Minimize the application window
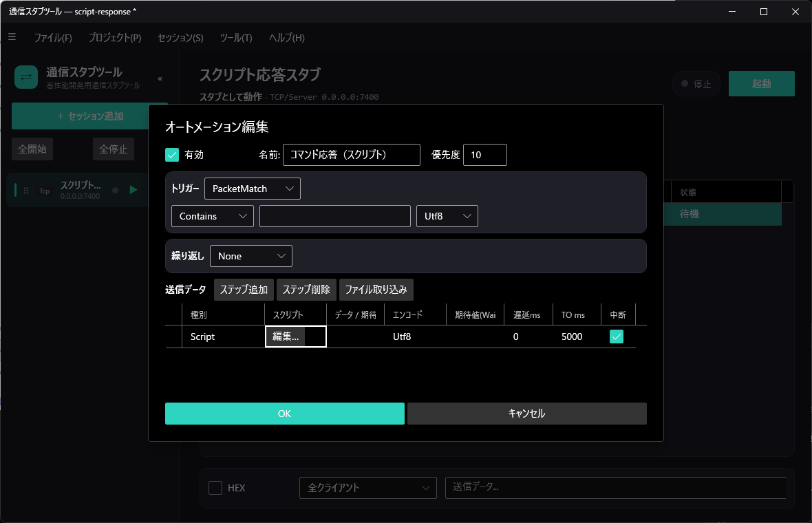This screenshot has width=812, height=523. [x=732, y=12]
